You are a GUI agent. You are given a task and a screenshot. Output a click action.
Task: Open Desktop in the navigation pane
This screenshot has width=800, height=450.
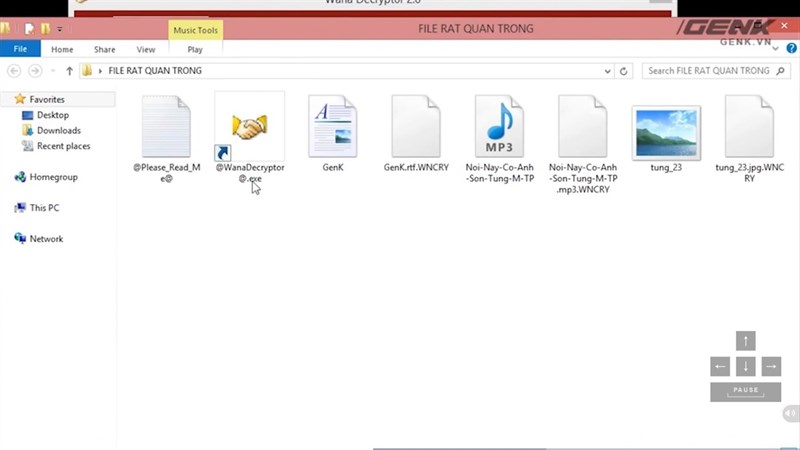[53, 115]
